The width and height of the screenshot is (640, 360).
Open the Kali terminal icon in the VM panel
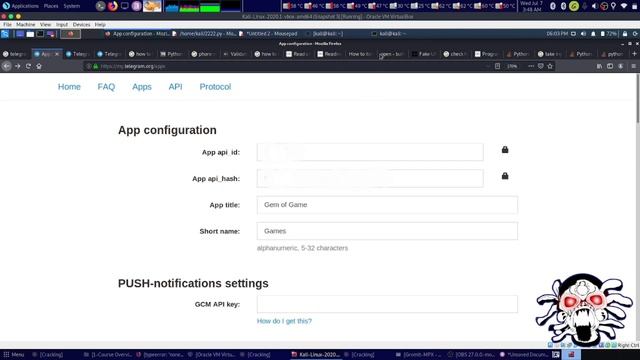pyautogui.click(x=40, y=34)
